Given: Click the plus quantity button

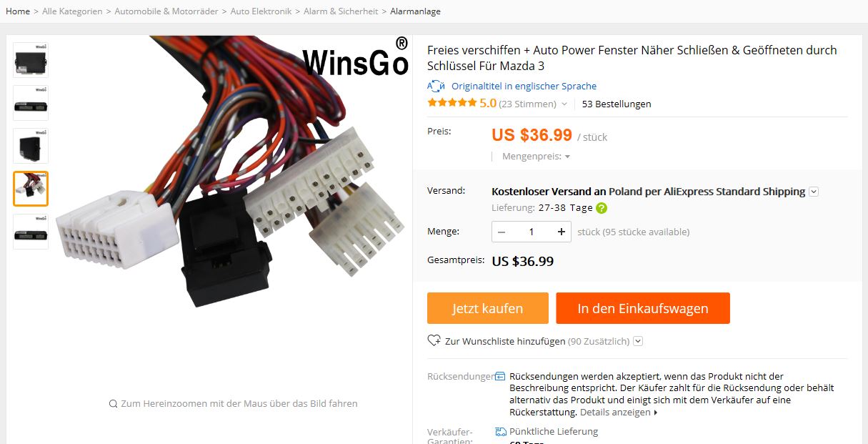Looking at the screenshot, I should (562, 232).
